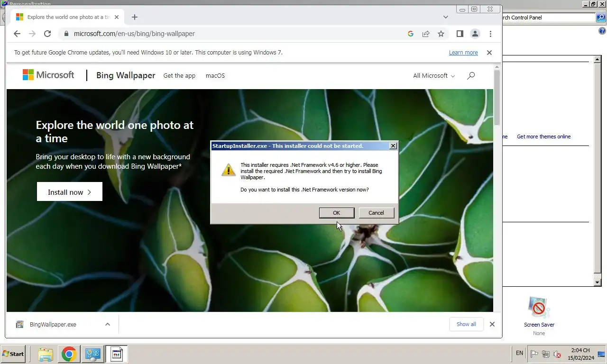Open Control Panel help icon
The width and height of the screenshot is (607, 364).
602,31
